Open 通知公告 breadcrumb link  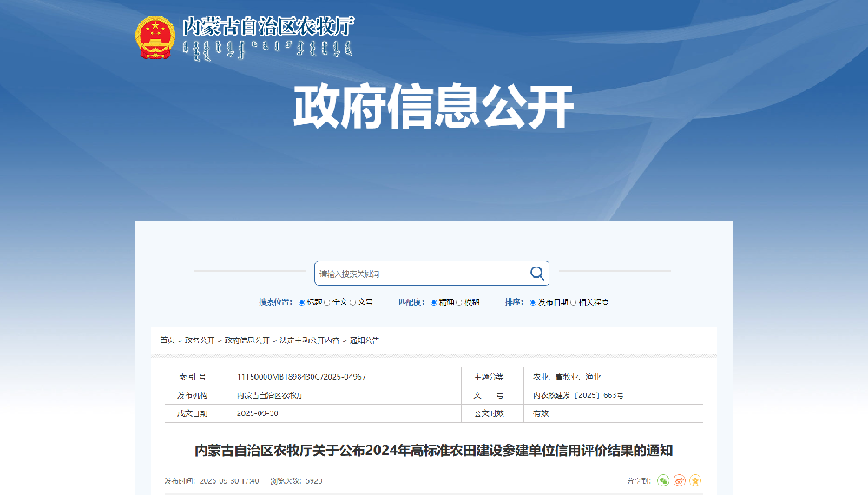pos(365,340)
